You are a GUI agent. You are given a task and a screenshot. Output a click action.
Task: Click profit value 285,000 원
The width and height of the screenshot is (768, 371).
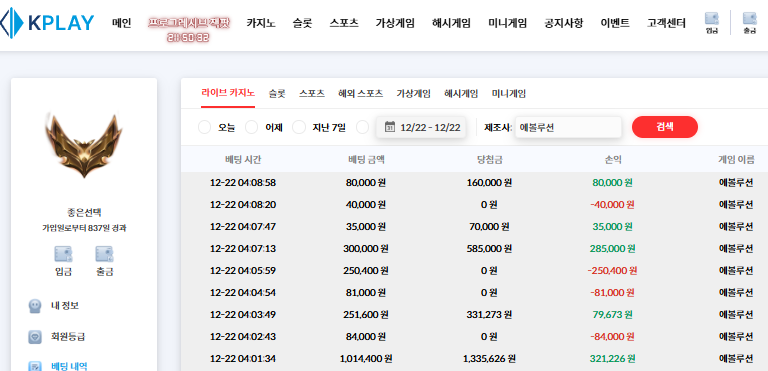(613, 248)
